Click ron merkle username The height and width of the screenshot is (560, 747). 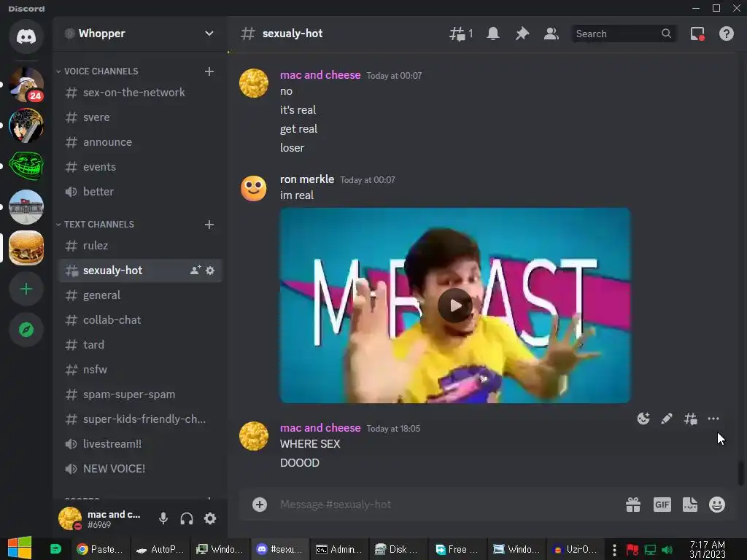coord(307,179)
